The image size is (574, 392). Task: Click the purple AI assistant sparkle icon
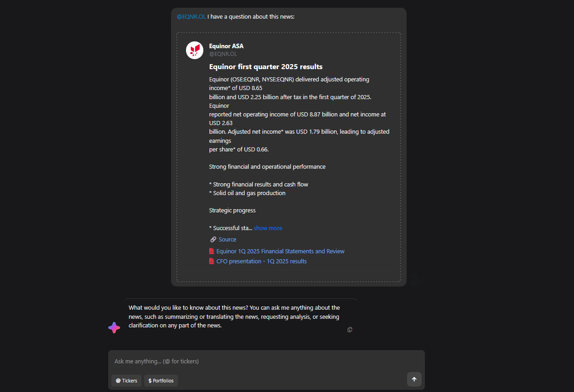coord(114,327)
